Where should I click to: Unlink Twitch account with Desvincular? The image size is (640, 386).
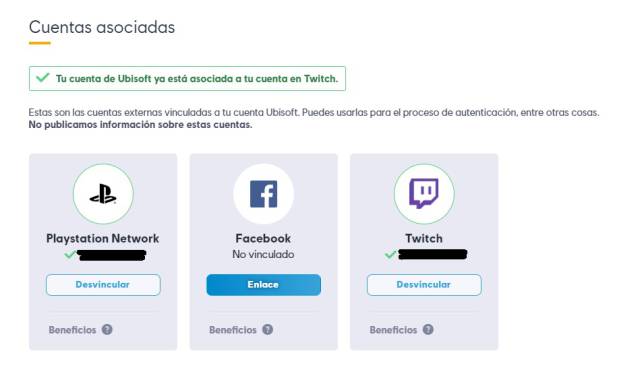tap(424, 285)
